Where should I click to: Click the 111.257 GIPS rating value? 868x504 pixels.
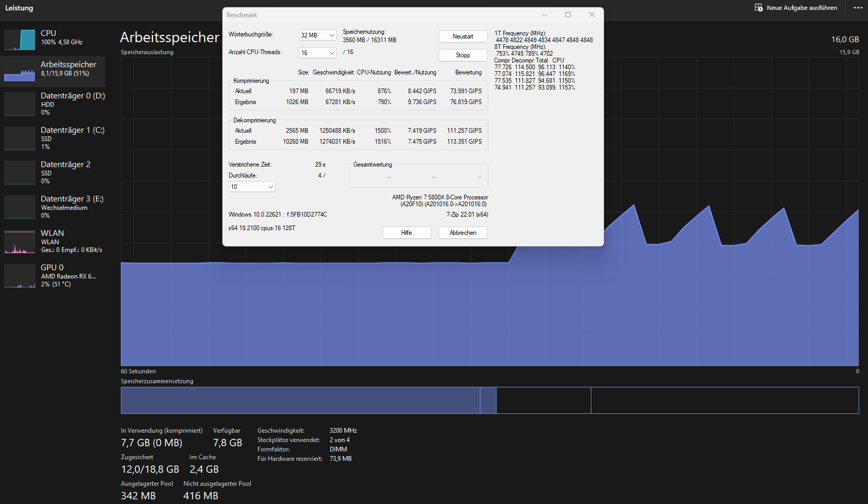coord(464,131)
